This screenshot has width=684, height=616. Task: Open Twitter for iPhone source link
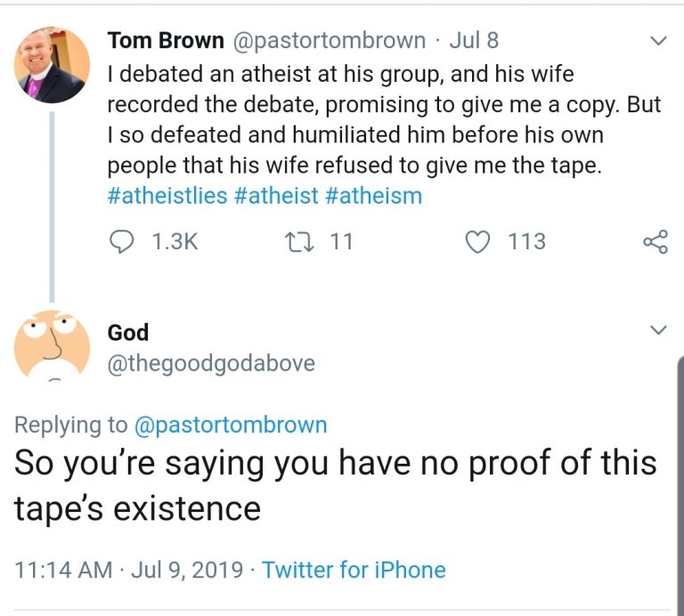point(354,569)
